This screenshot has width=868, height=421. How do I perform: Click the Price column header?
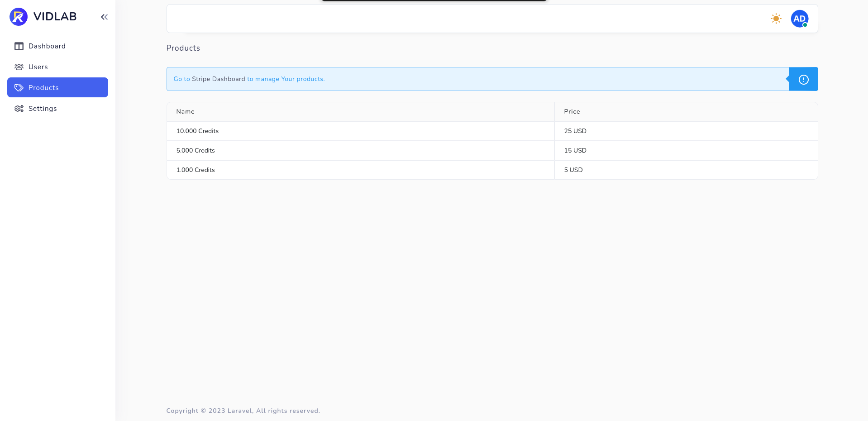686,111
